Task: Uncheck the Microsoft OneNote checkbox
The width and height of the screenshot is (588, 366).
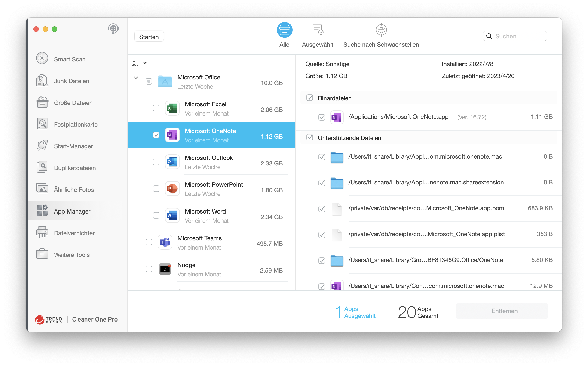Action: coord(156,135)
